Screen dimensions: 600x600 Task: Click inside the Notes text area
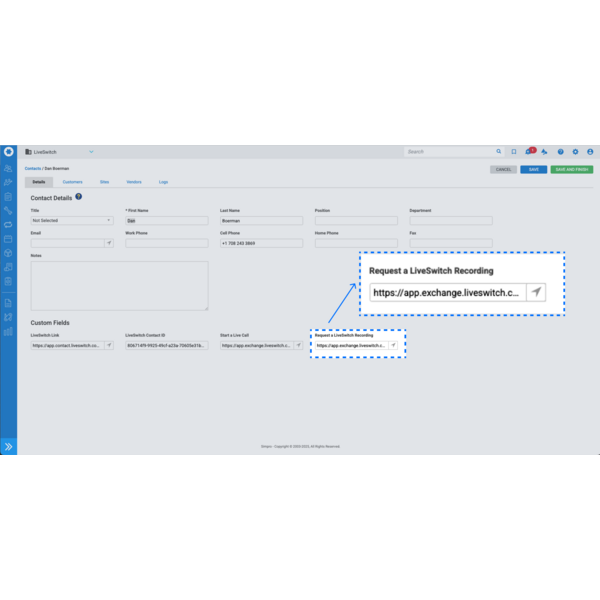119,285
